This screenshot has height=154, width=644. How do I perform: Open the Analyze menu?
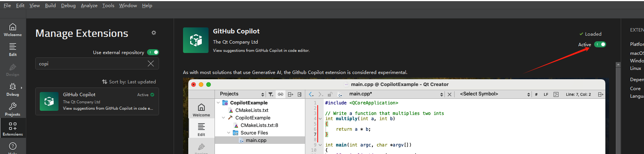coord(89,5)
